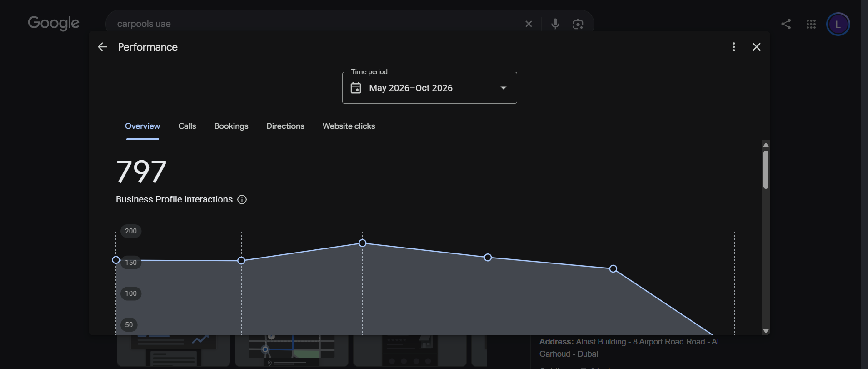This screenshot has width=868, height=369.
Task: Clear the search query text
Action: pyautogui.click(x=529, y=24)
